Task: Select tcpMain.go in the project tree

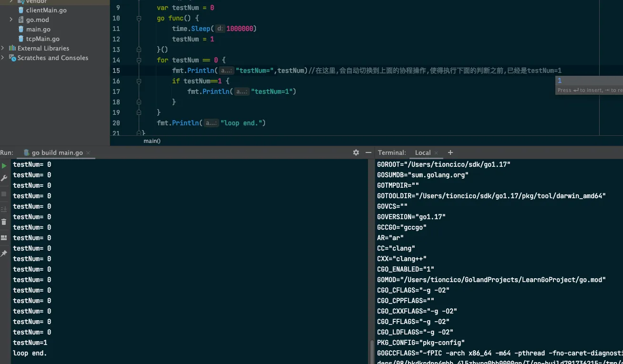Action: [x=43, y=39]
